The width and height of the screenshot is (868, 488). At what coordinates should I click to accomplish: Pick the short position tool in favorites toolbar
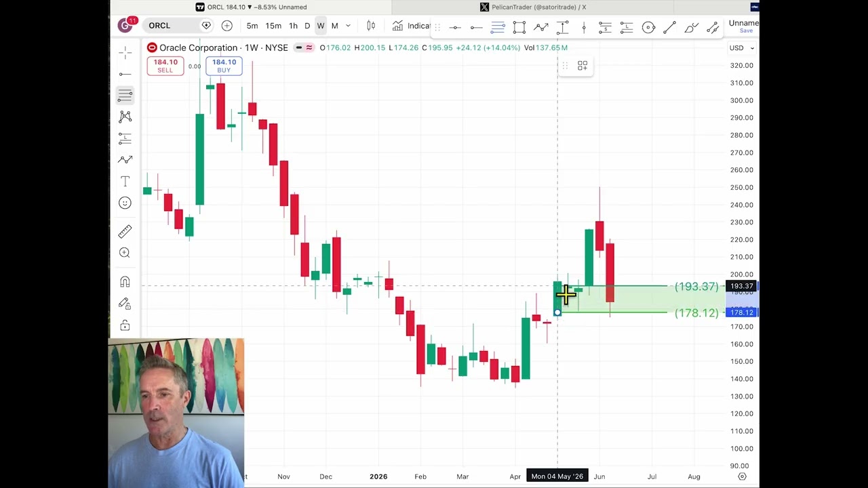click(605, 28)
